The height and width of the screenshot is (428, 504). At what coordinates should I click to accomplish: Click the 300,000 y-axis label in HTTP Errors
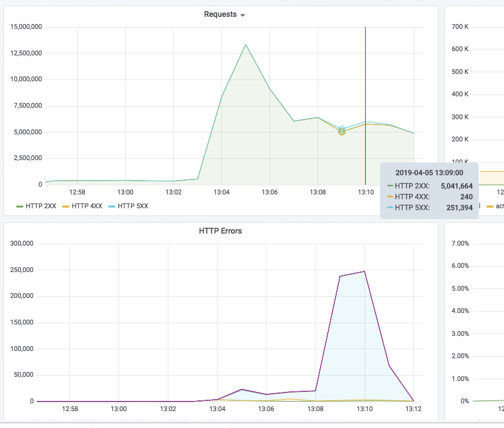point(22,243)
